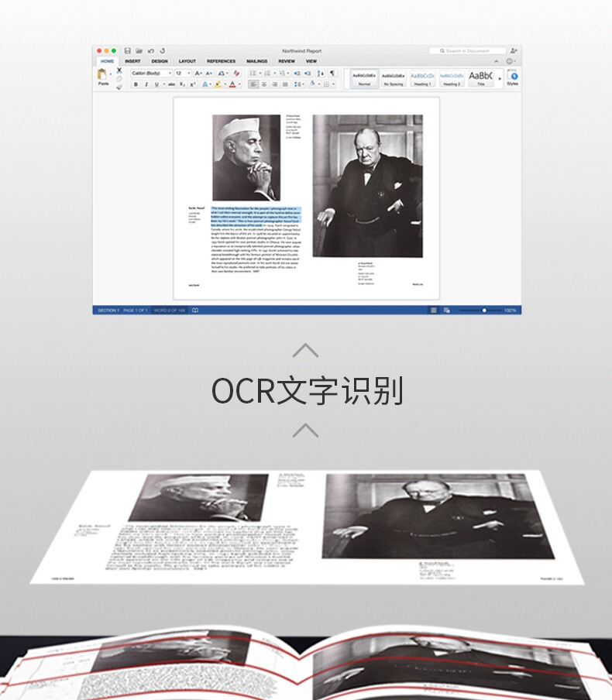Image resolution: width=612 pixels, height=700 pixels.
Task: Open the LAYOUT tab
Action: click(x=187, y=61)
